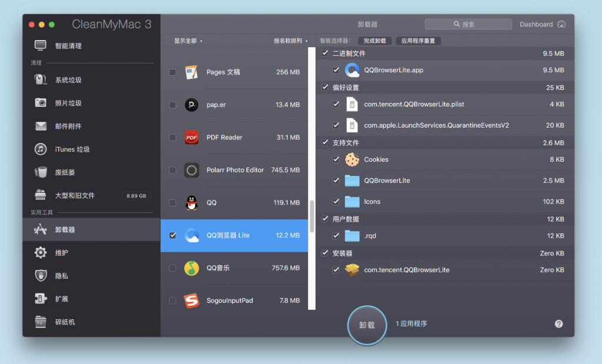Check the SogouInputPad checkbox
The image size is (602, 364).
click(173, 300)
